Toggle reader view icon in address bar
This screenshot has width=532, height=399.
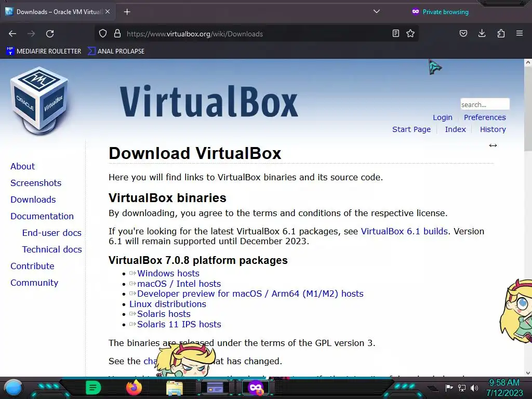[x=395, y=34]
